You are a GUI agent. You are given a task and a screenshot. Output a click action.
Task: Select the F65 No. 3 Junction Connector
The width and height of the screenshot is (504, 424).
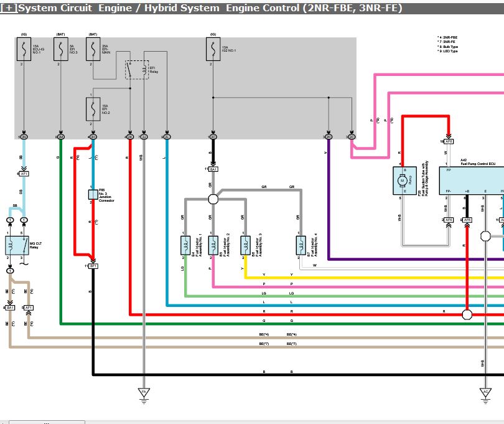93,195
